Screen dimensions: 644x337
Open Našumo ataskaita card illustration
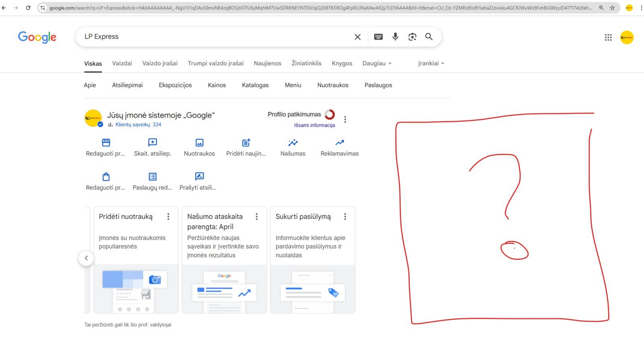(x=224, y=289)
